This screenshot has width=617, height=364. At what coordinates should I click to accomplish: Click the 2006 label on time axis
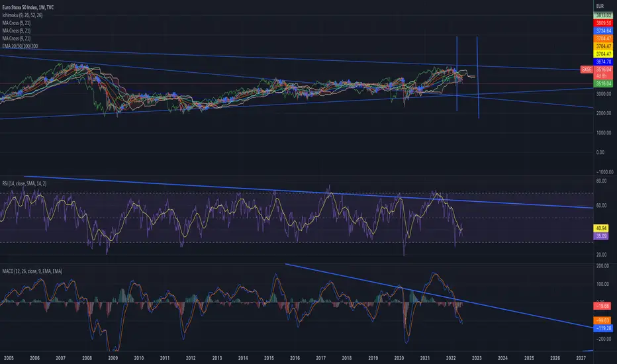(x=34, y=358)
